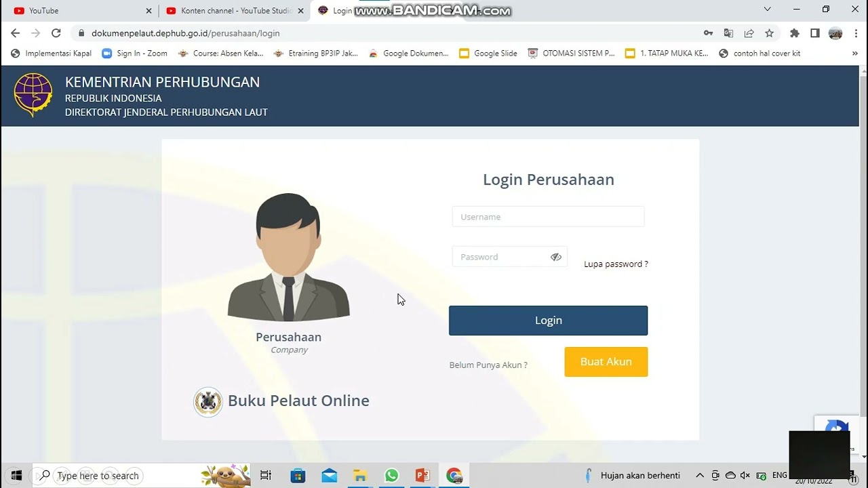This screenshot has height=488, width=868.
Task: Open the Extensions puzzle icon
Action: click(x=795, y=33)
